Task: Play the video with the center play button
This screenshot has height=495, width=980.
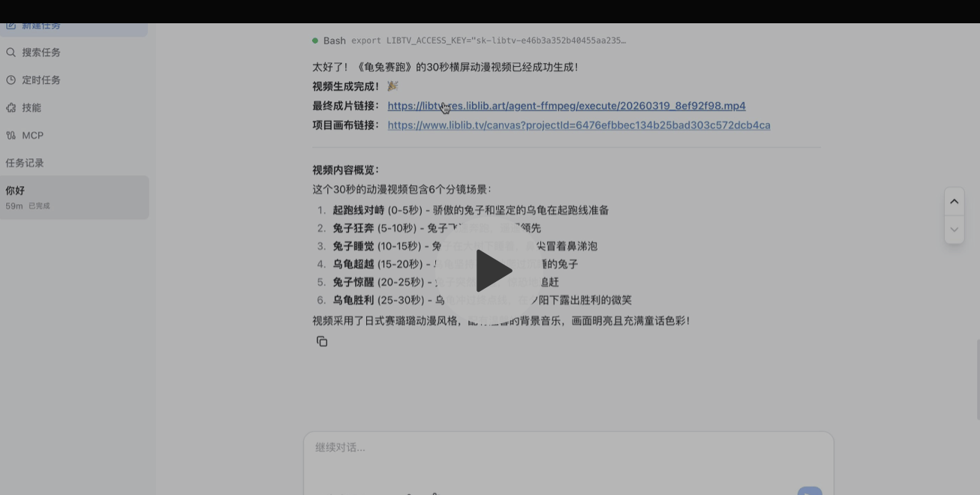Action: (493, 271)
